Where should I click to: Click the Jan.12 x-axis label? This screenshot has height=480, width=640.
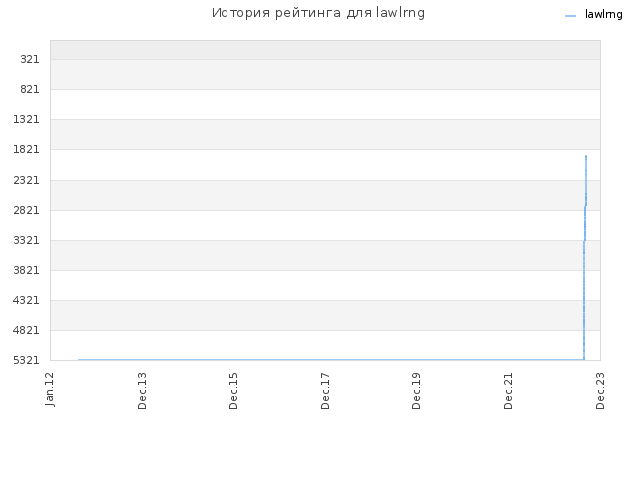click(50, 389)
